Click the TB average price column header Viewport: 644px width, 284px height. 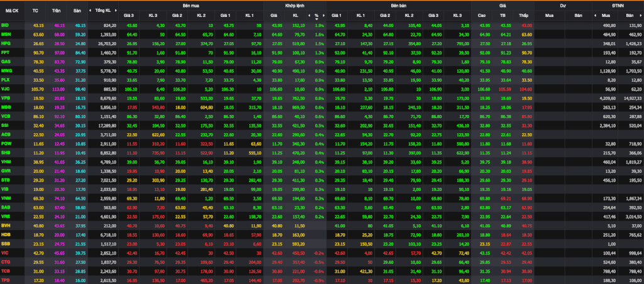502,16
